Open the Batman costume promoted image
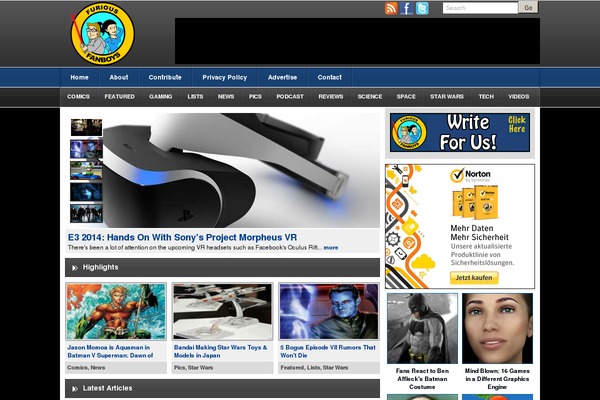Image resolution: width=600 pixels, height=400 pixels. [x=422, y=328]
